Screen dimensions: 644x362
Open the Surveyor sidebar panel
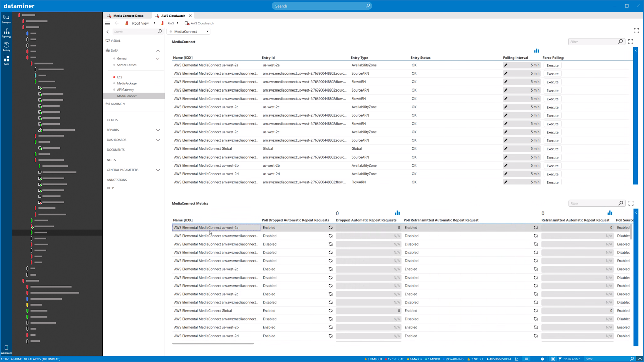[6, 19]
